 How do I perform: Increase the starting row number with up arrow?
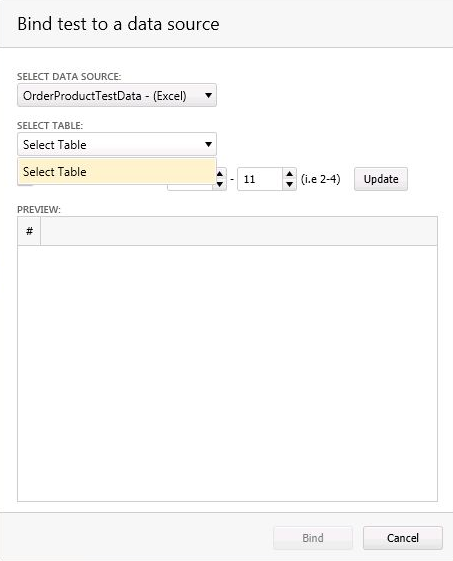tap(220, 174)
